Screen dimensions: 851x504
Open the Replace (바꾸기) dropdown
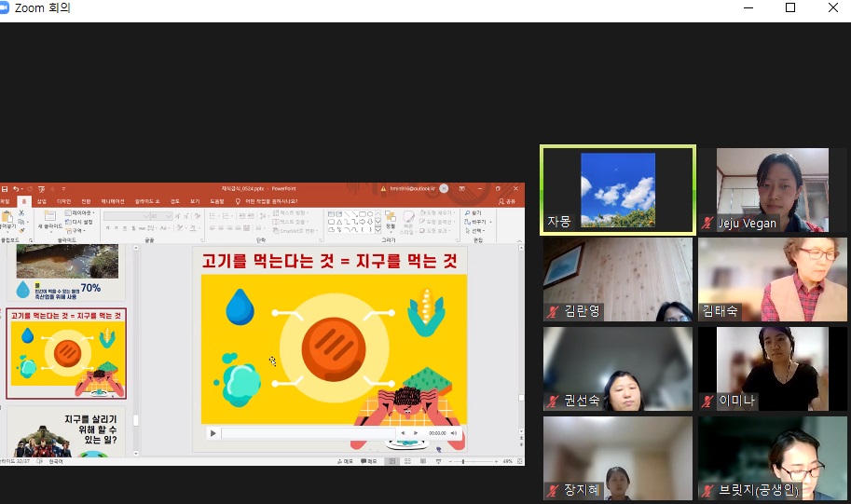477,222
